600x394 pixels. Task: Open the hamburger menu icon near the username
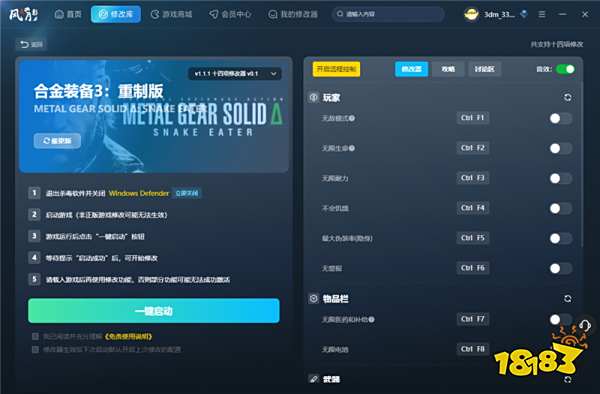click(x=542, y=14)
